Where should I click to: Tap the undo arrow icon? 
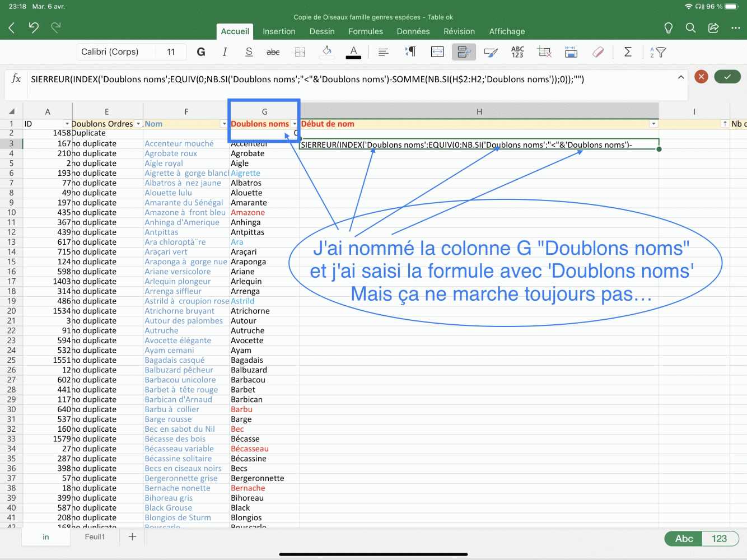coord(34,27)
